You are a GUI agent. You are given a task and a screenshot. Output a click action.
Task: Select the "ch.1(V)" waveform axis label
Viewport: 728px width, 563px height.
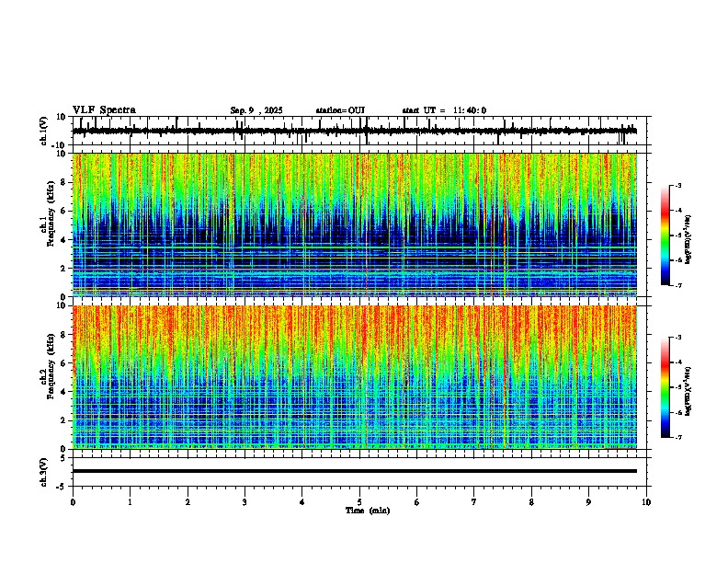point(44,131)
